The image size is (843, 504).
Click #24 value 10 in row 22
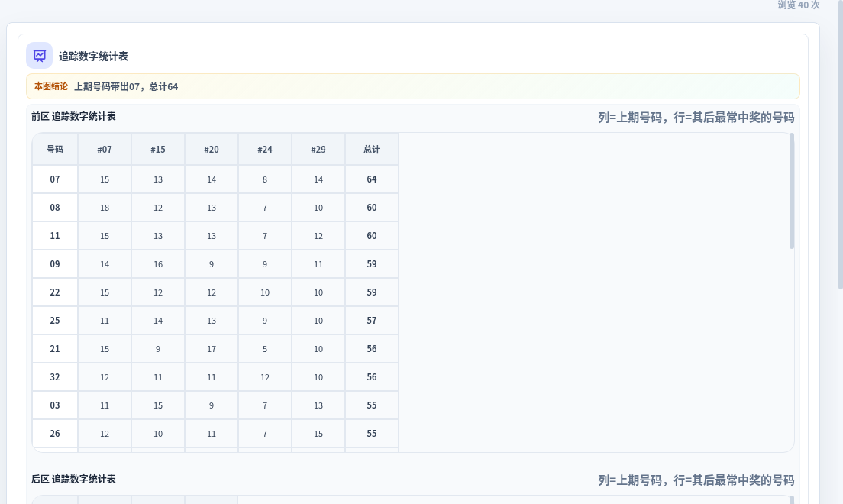click(x=265, y=292)
